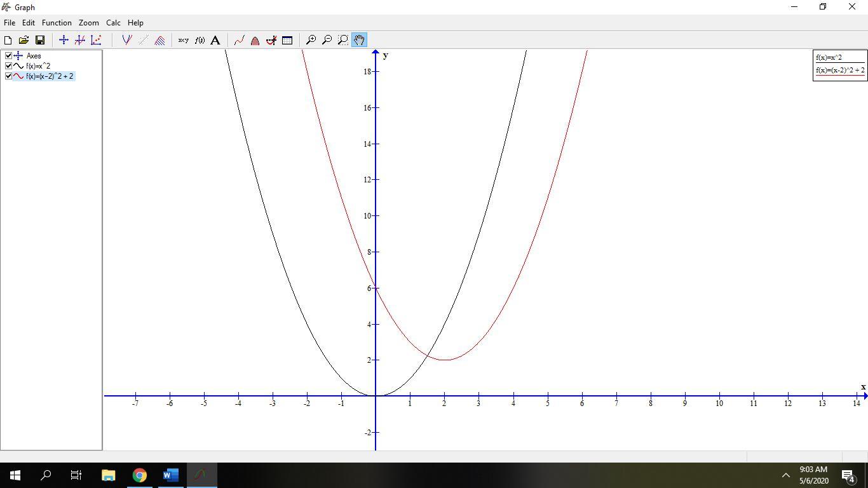Image resolution: width=868 pixels, height=488 pixels.
Task: Open the edit axes tool
Action: pyautogui.click(x=64, y=40)
